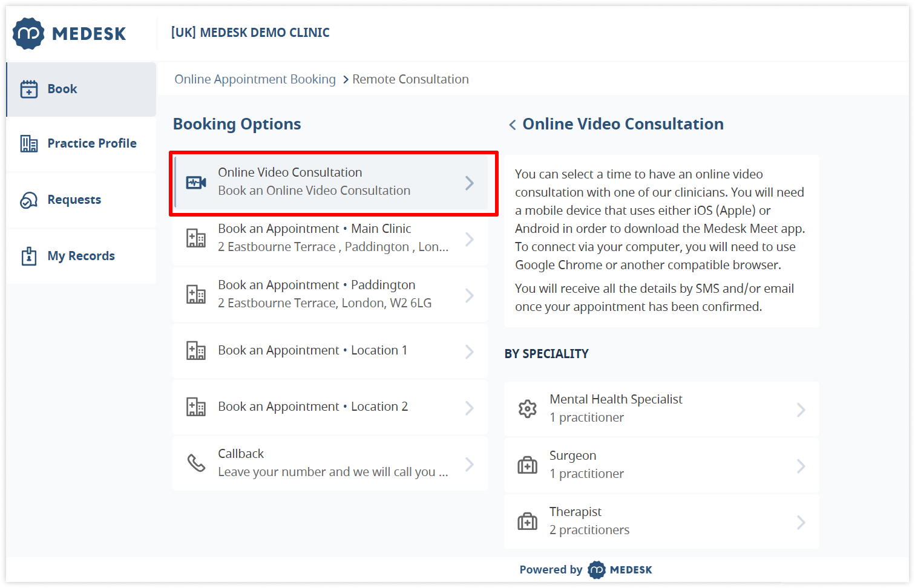Click the '2 Eastbourne Terrace, London, W2 6LG' address
This screenshot has width=915, height=588.
(325, 303)
